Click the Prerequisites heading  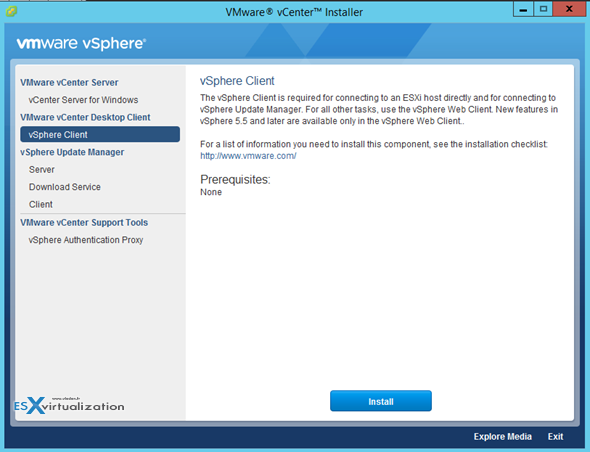click(235, 180)
